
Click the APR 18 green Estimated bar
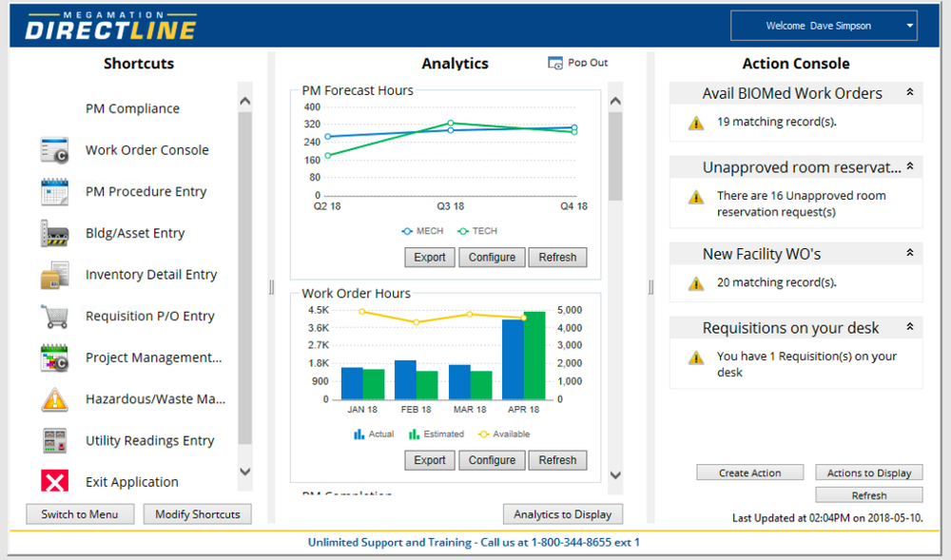(534, 356)
